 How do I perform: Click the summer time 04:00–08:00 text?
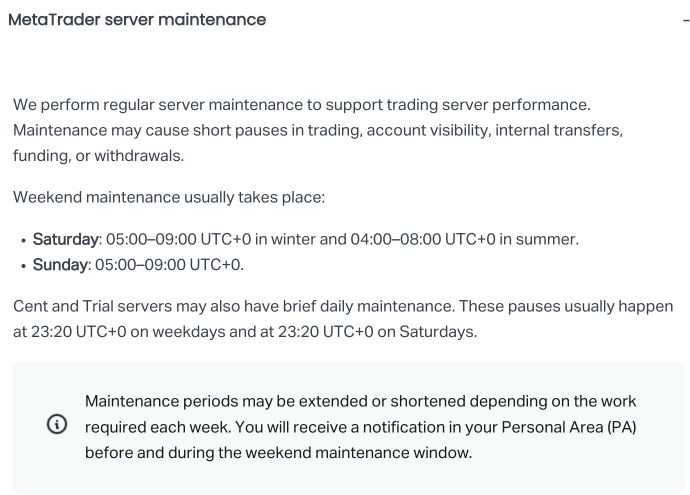395,239
